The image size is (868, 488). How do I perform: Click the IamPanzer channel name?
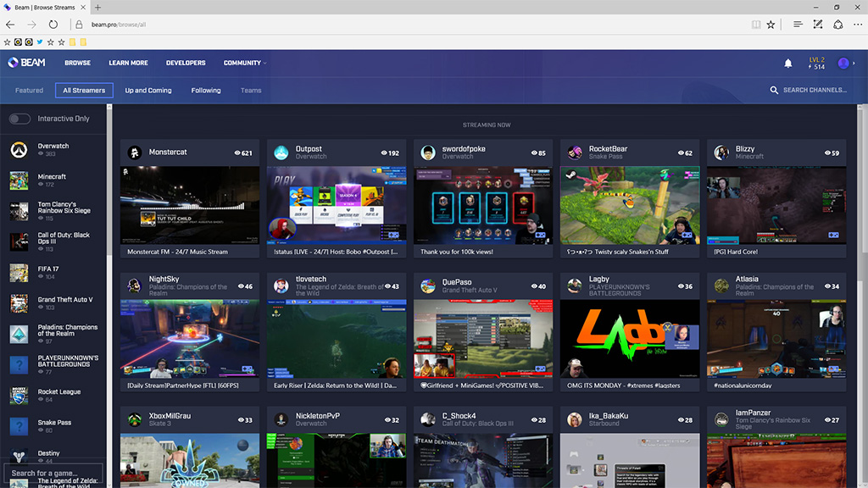pyautogui.click(x=753, y=413)
